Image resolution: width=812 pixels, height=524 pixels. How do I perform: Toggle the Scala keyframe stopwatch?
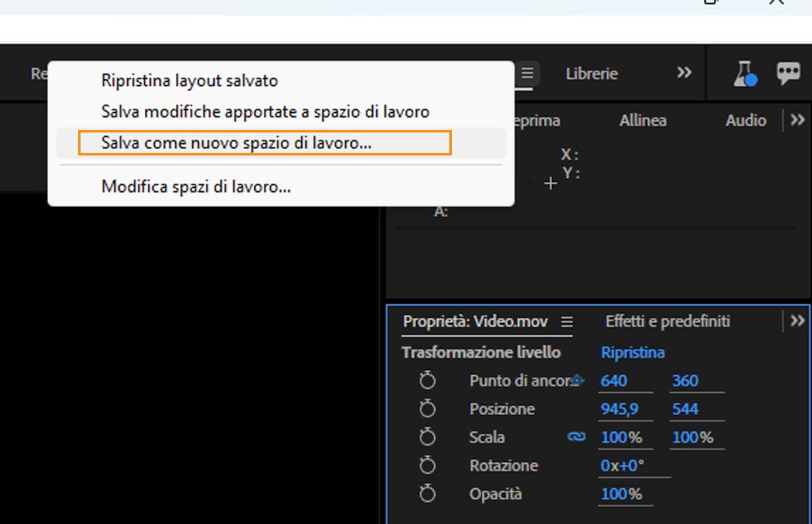tap(427, 437)
